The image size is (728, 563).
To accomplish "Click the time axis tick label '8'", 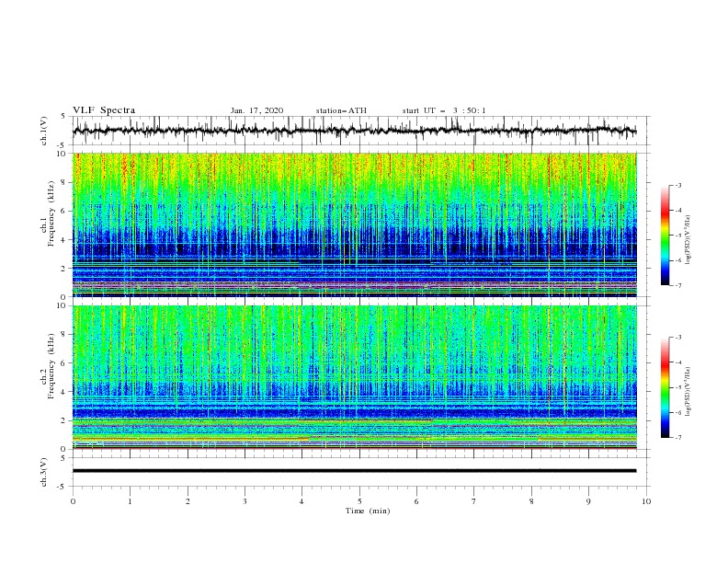I will 531,501.
